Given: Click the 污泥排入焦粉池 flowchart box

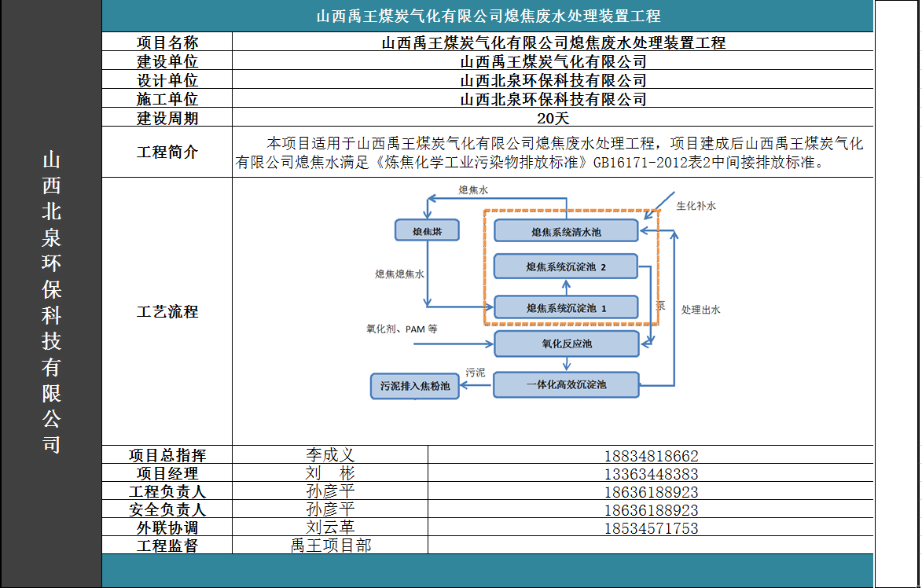Looking at the screenshot, I should pyautogui.click(x=414, y=386).
